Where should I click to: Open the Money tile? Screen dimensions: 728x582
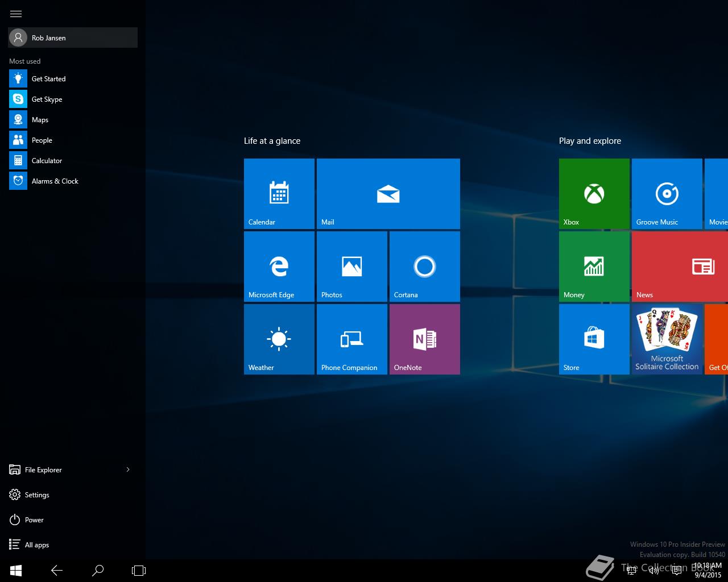coord(594,267)
